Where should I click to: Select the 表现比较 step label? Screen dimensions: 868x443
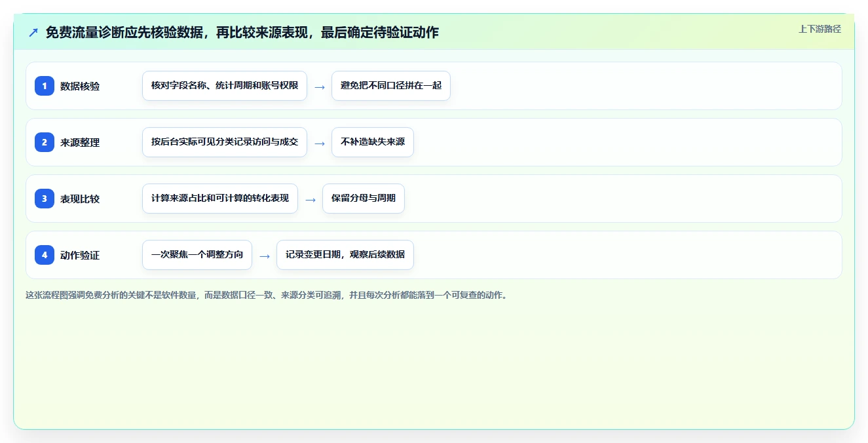(80, 199)
